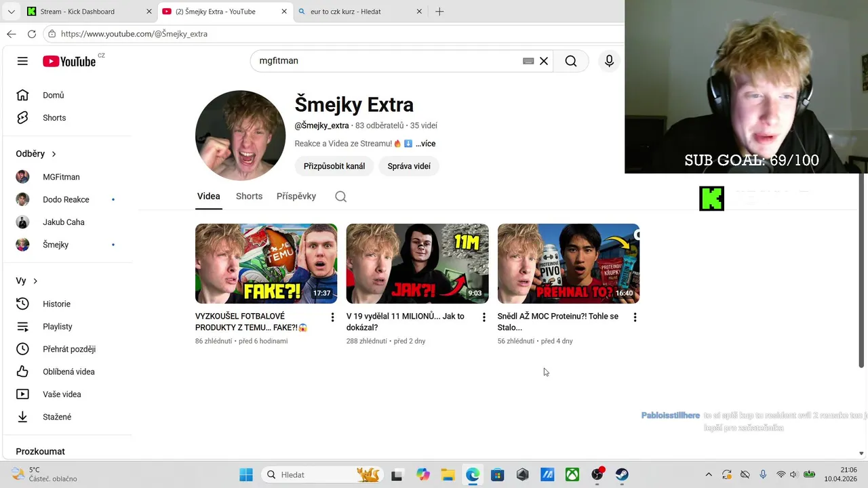
Task: Open File Explorer from the taskbar
Action: [x=448, y=474]
